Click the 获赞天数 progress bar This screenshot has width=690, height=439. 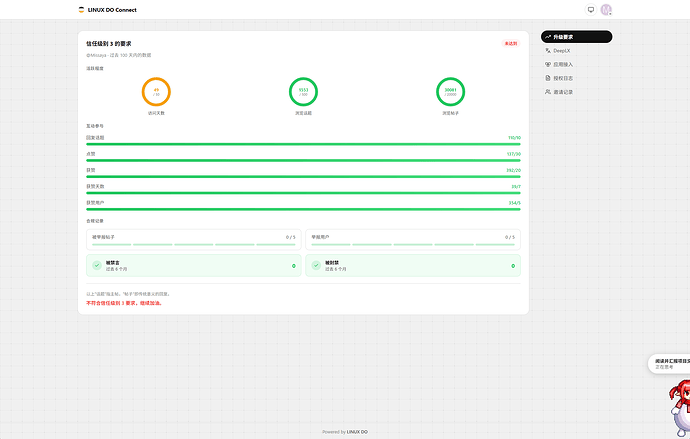(303, 193)
